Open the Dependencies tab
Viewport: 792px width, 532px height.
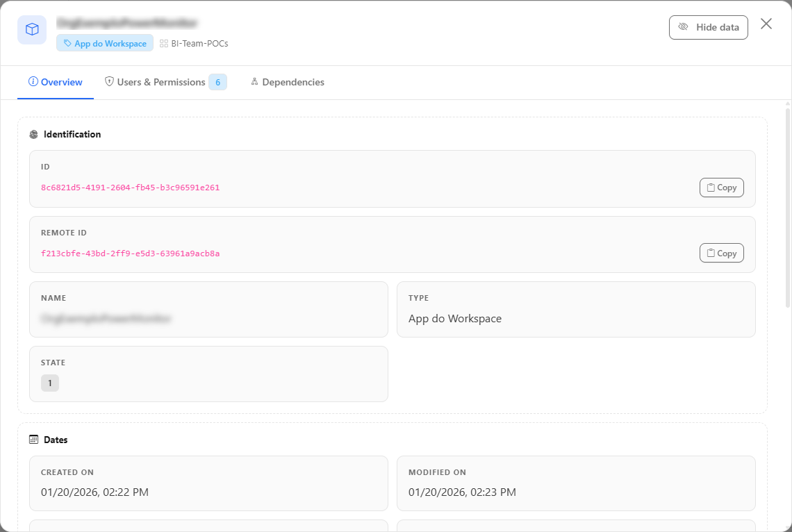(288, 82)
